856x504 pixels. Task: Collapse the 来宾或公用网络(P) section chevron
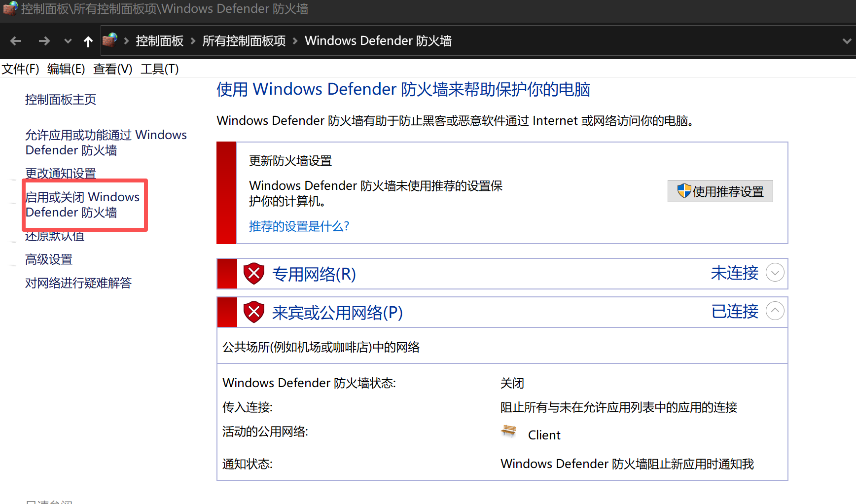(x=775, y=311)
